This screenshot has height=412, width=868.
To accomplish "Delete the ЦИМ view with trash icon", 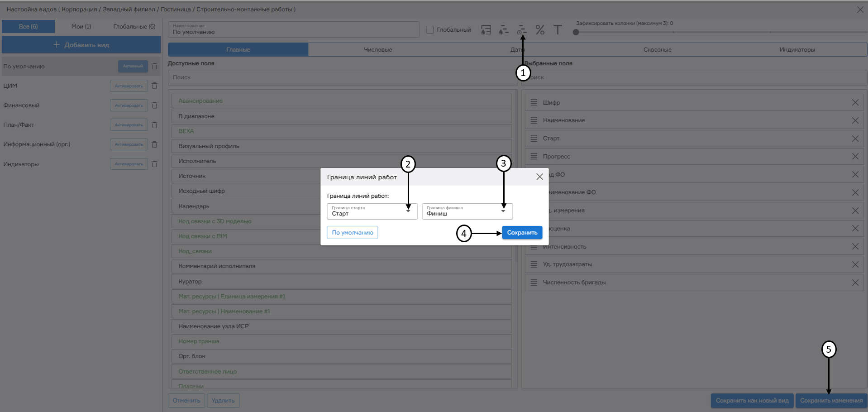I will pos(154,86).
